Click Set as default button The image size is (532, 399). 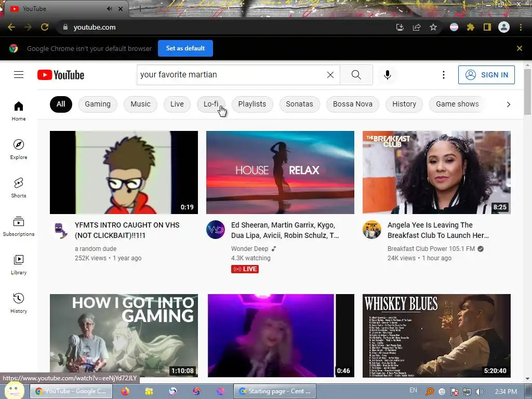[185, 48]
